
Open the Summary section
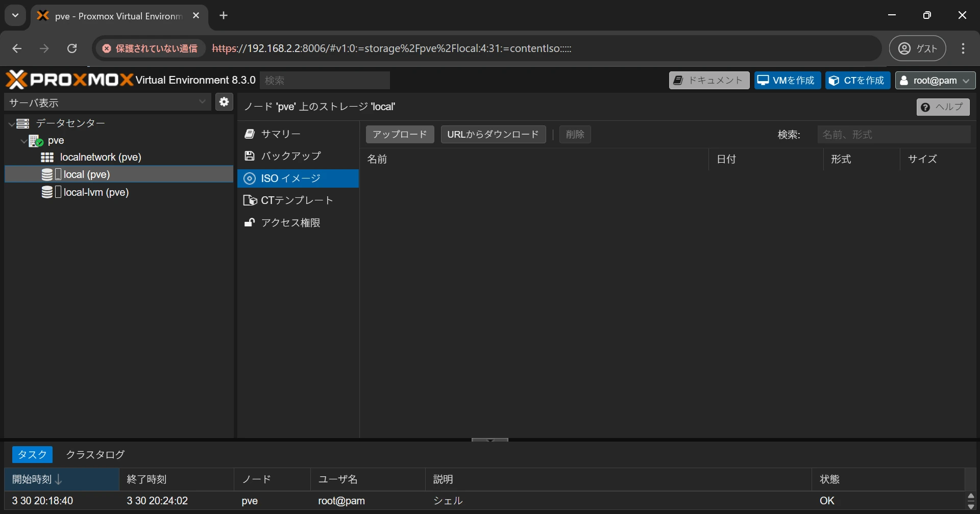(x=298, y=134)
